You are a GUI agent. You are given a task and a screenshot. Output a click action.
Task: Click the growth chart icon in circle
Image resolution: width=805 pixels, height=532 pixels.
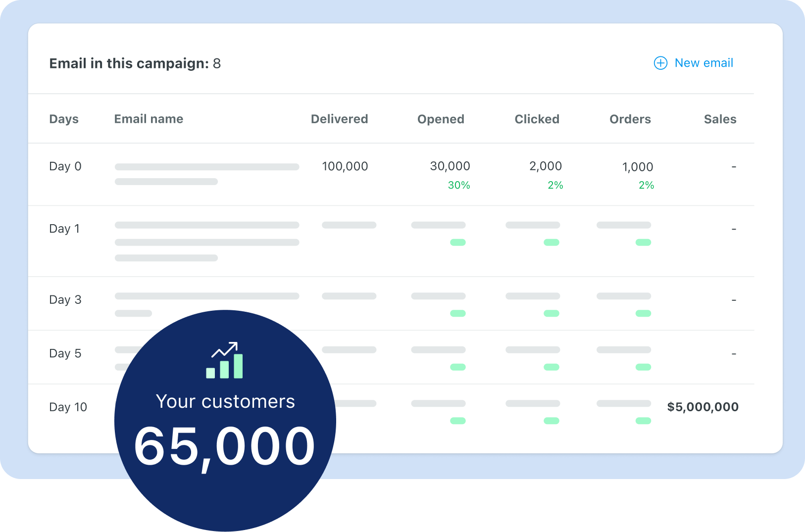(x=225, y=361)
